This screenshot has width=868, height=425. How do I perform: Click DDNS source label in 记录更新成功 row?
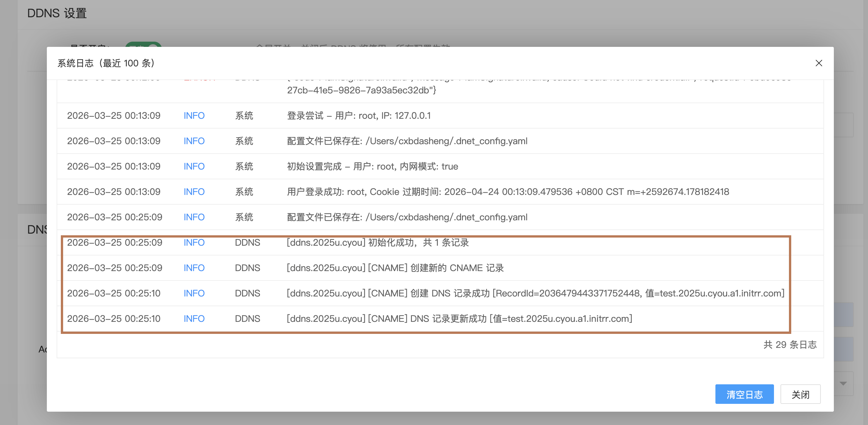click(247, 319)
